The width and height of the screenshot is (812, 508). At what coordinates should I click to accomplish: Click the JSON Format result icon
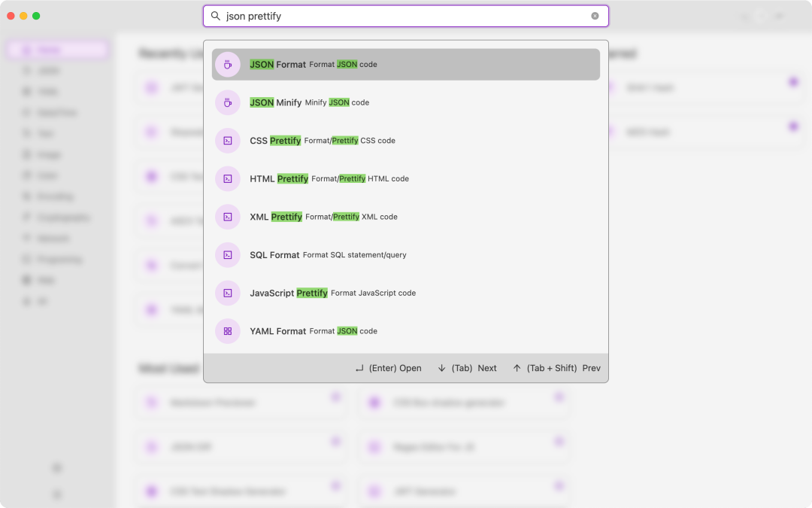pos(227,65)
